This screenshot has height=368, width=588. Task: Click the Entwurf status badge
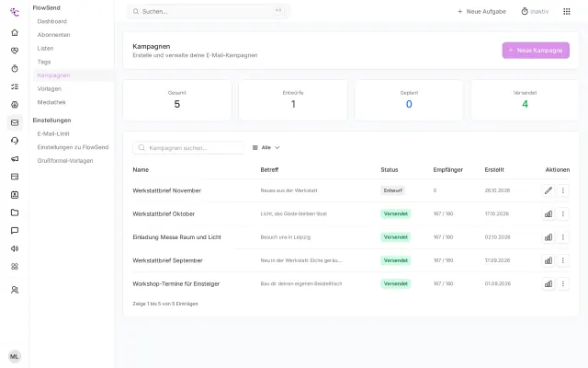[x=392, y=190]
